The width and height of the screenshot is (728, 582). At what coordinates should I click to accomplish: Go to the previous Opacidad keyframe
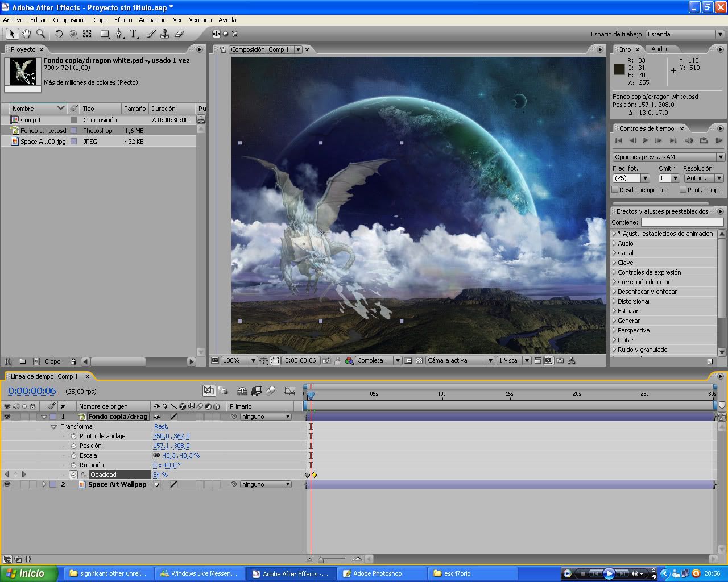[7, 475]
